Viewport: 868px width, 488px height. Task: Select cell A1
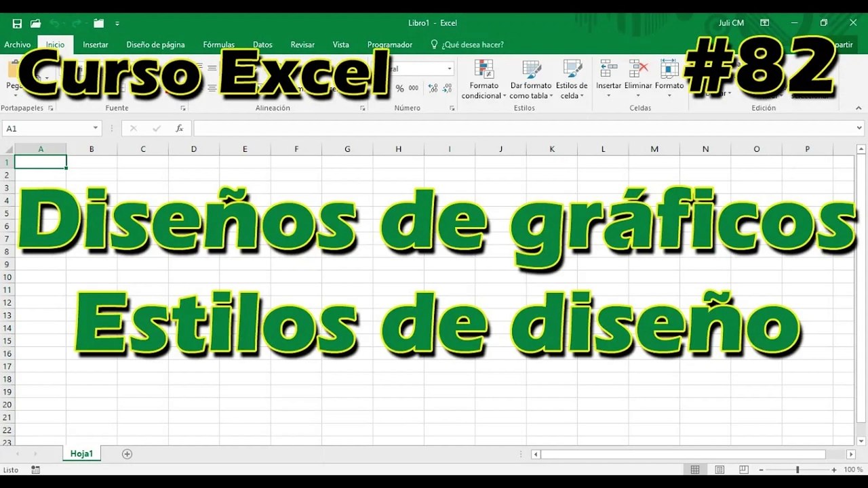point(41,162)
